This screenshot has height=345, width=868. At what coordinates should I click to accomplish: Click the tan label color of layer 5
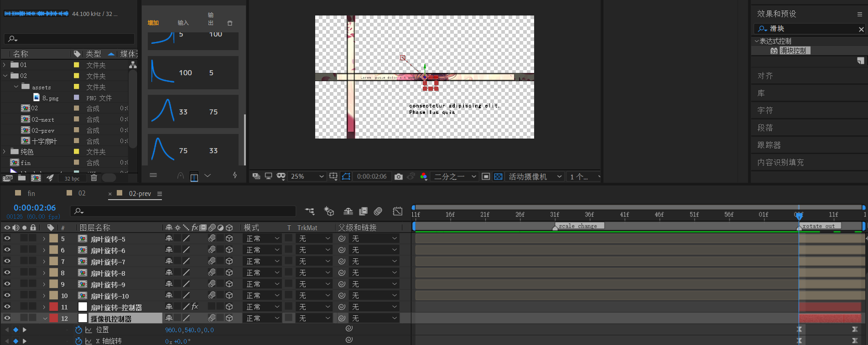[x=54, y=238]
